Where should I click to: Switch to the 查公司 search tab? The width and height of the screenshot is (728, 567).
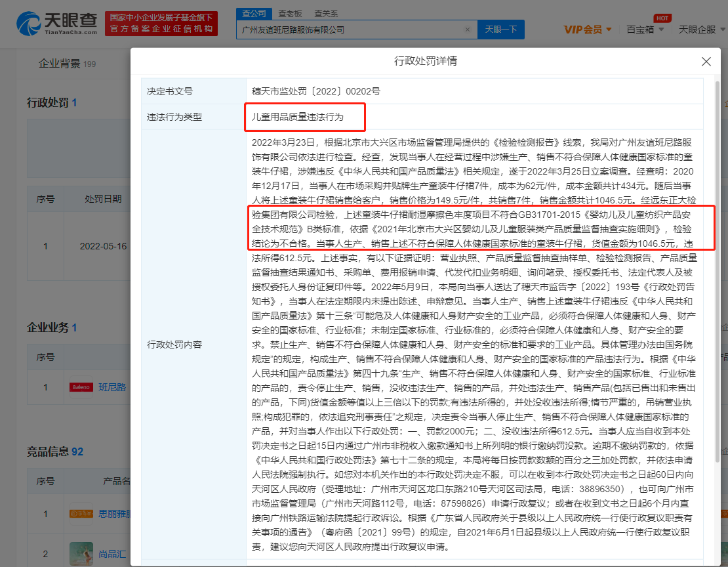coord(254,13)
